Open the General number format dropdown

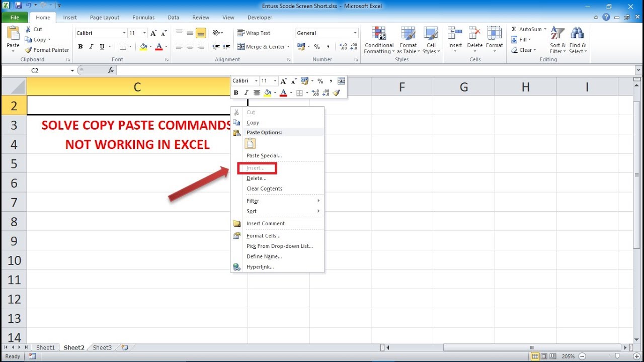point(355,33)
